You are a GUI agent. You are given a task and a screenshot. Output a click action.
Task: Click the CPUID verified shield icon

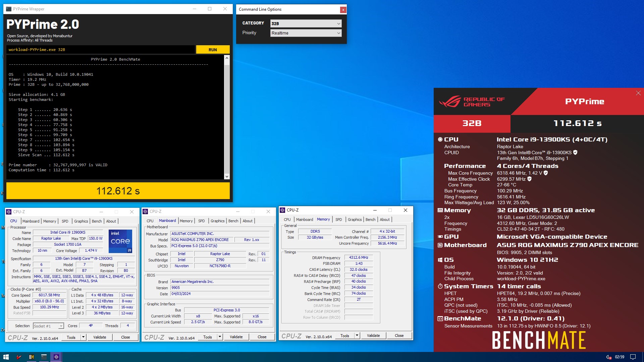(575, 153)
